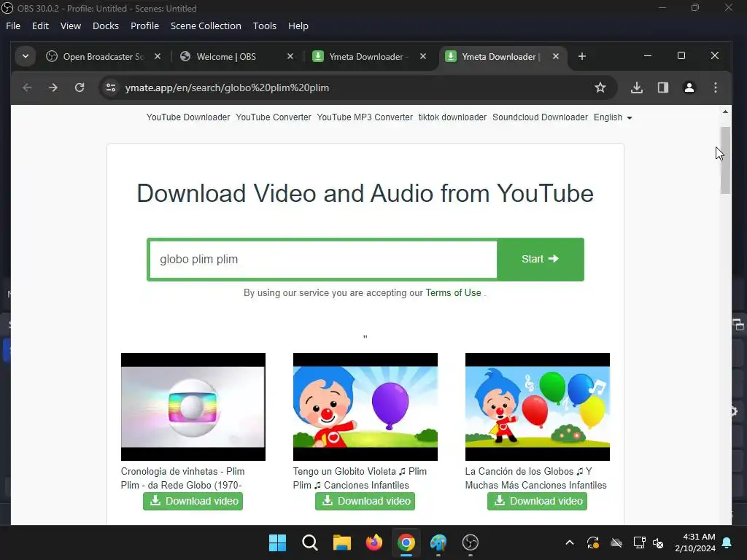Open Chrome downloads icon
The width and height of the screenshot is (747, 560).
pos(636,87)
